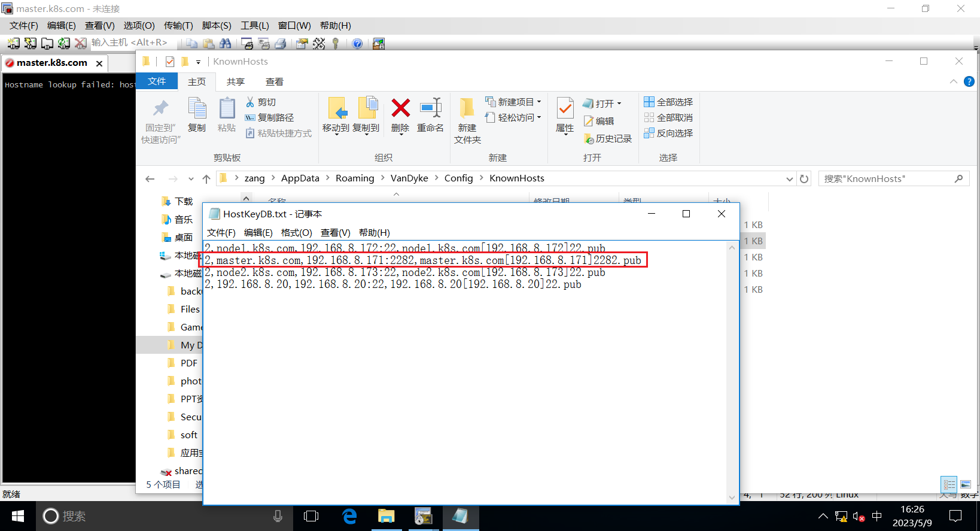Screen dimensions: 980x531
Task: Open the 脚本(S) menu in SecureCRT
Action: (x=217, y=26)
